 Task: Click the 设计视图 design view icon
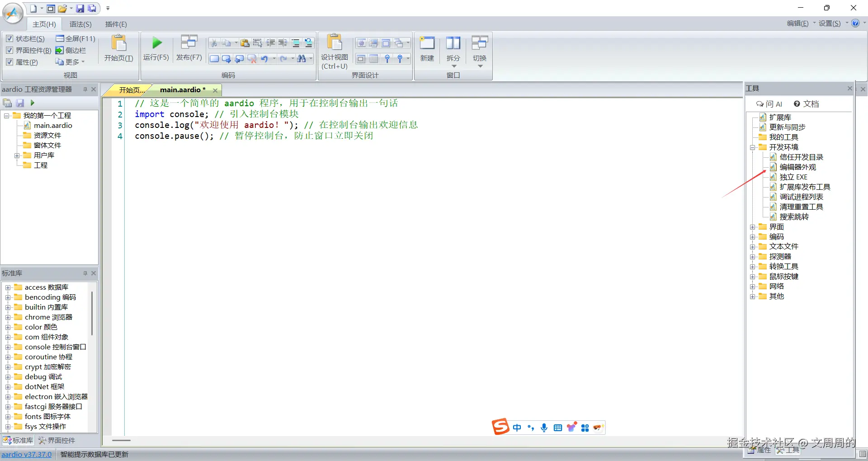pos(335,42)
